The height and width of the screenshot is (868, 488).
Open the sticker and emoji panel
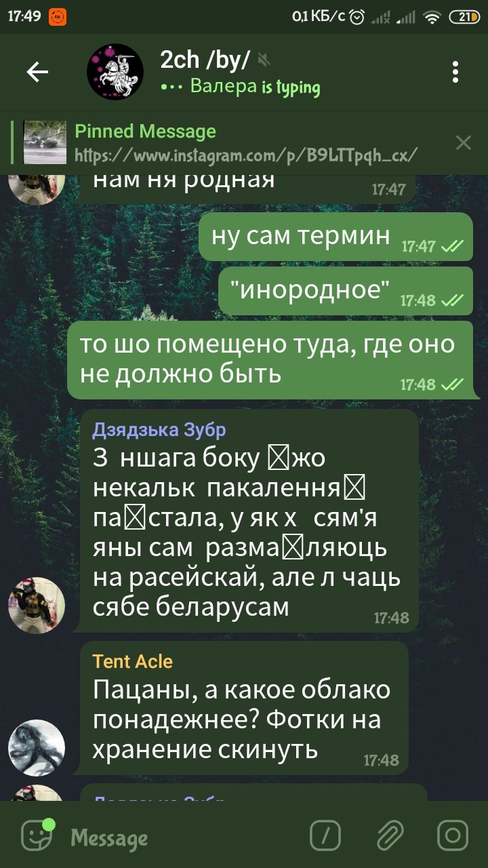point(37,835)
